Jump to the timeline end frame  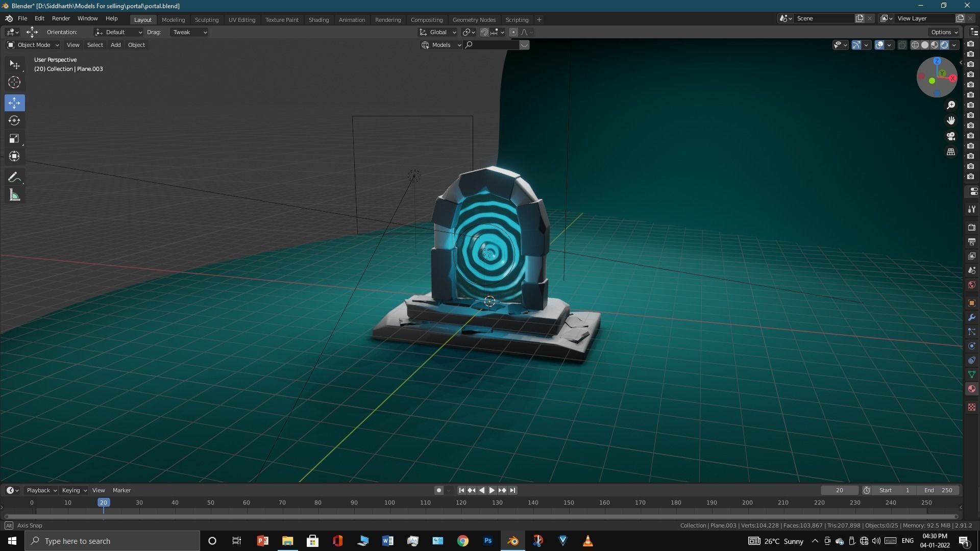512,490
